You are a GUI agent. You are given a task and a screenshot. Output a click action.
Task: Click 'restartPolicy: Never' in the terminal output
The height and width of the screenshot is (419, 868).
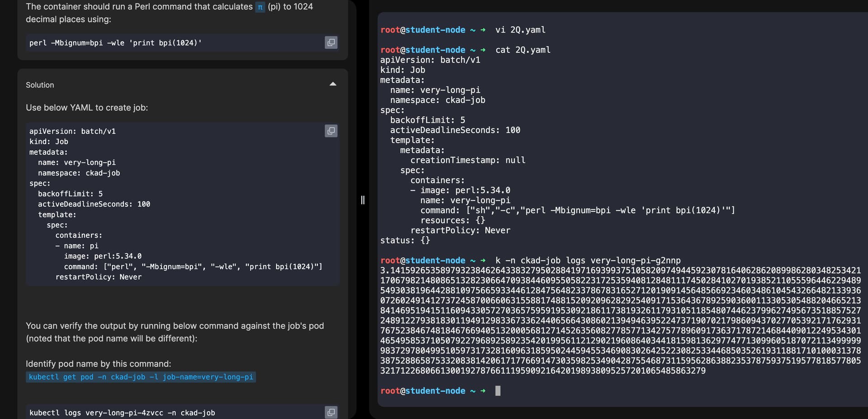[460, 230]
